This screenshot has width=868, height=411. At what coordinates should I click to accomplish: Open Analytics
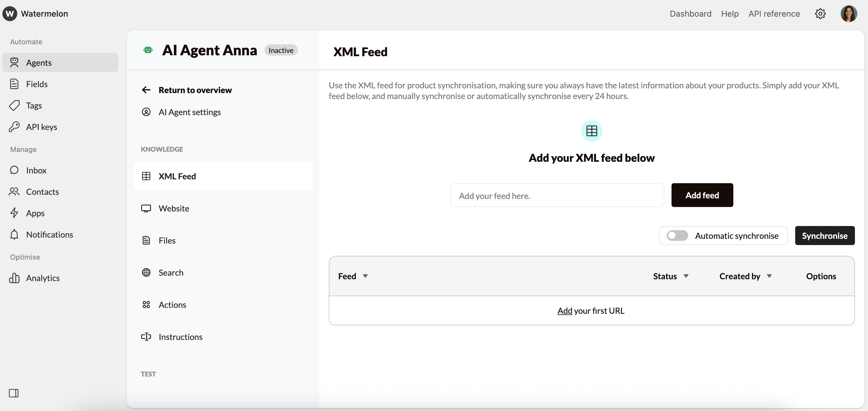(43, 278)
